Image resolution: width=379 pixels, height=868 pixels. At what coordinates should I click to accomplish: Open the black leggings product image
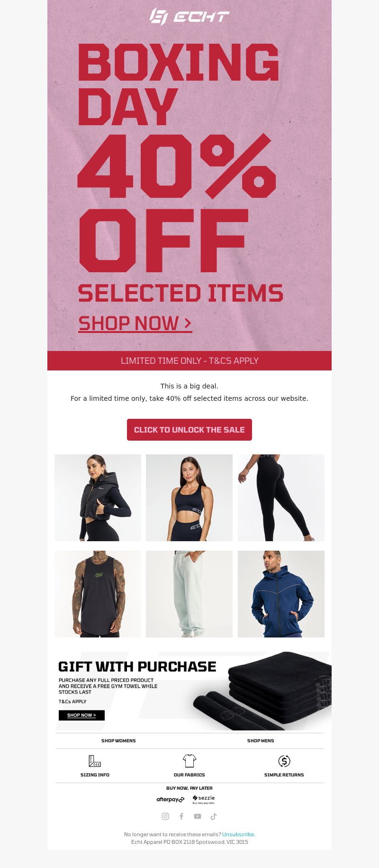281,498
